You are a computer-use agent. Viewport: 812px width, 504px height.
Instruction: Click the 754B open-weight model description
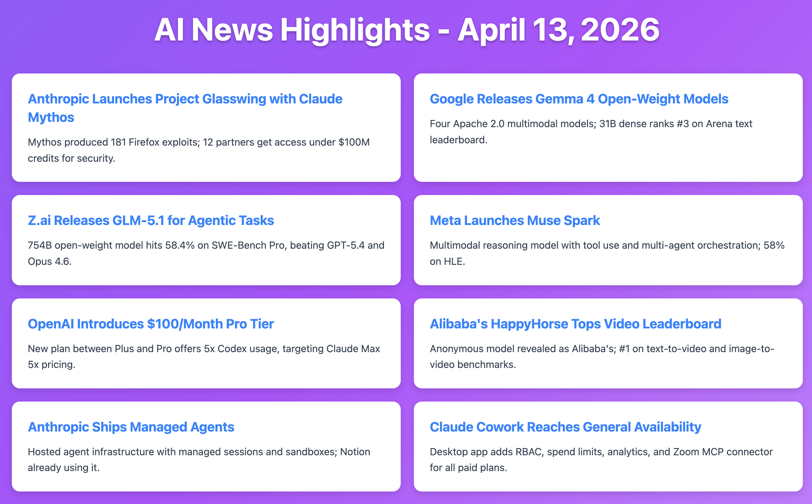click(206, 253)
